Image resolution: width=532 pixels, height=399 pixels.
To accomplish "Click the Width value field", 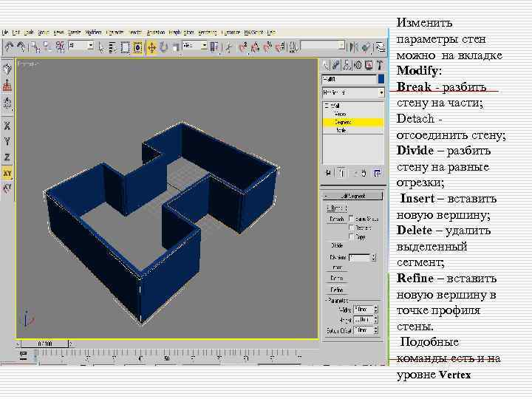I will (363, 310).
